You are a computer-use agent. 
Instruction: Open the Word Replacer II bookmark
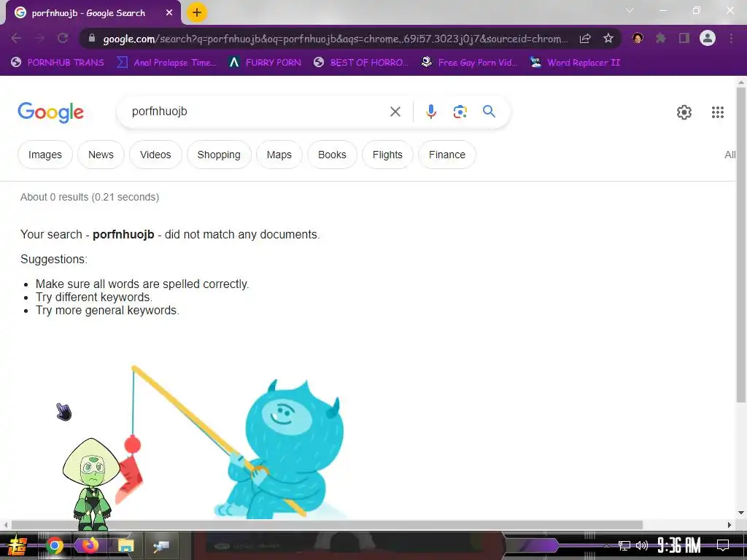coord(575,63)
